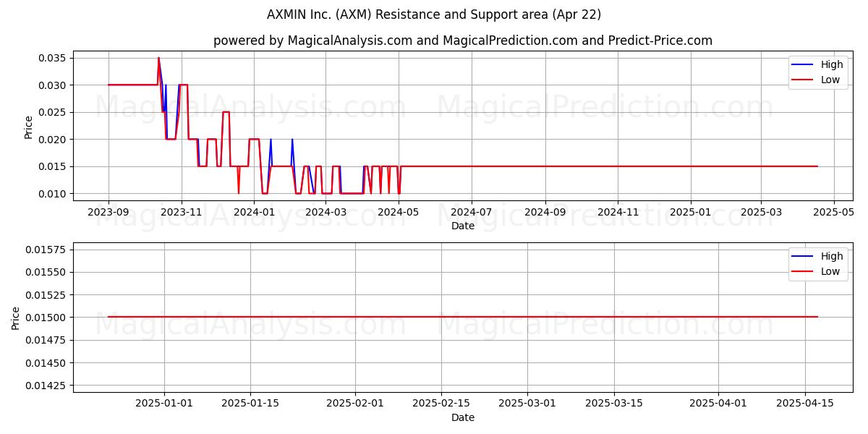Click the '0.010' y-axis label on top chart
The image size is (868, 434).
pos(52,194)
